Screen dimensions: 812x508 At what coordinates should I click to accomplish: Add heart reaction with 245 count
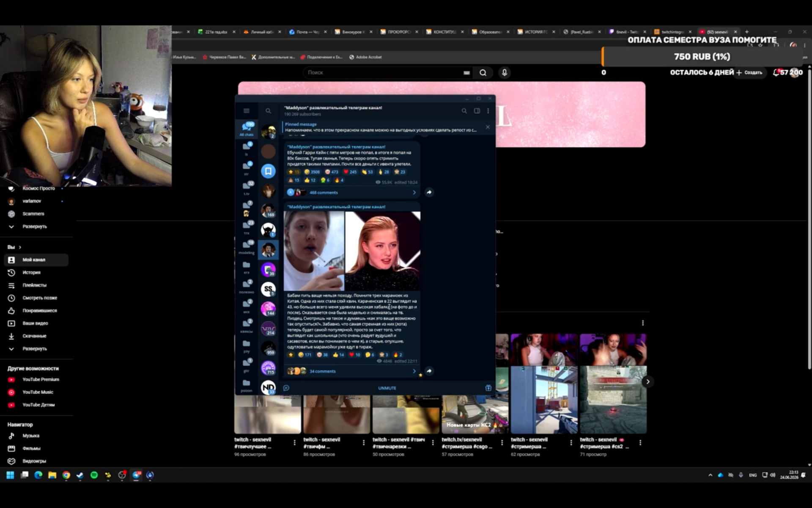coord(350,172)
